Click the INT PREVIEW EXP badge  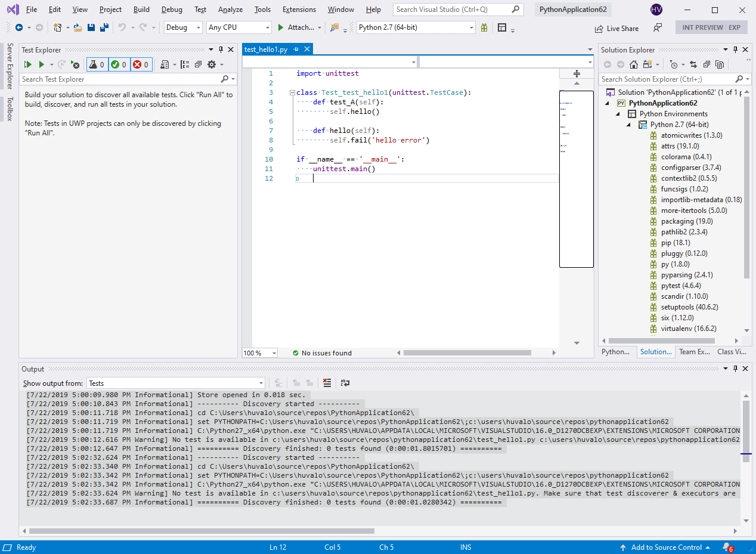tap(711, 27)
